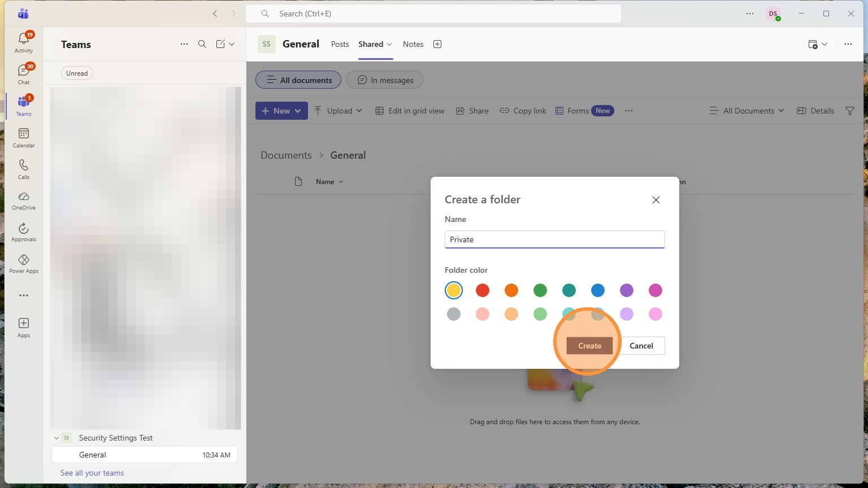The image size is (868, 488).
Task: Open the Shared tab dropdown chevron
Action: (x=389, y=44)
